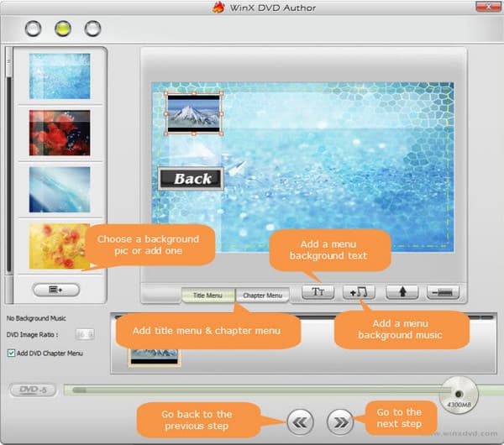Click the add text (TT) button

click(318, 292)
